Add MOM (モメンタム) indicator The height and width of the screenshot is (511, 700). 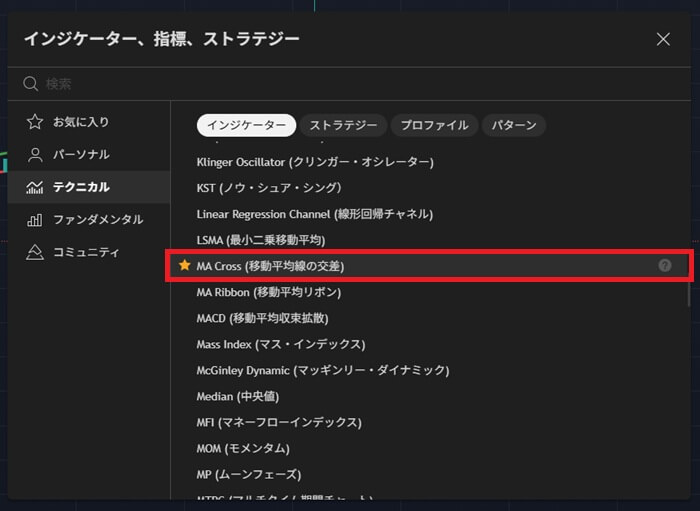coord(429,448)
